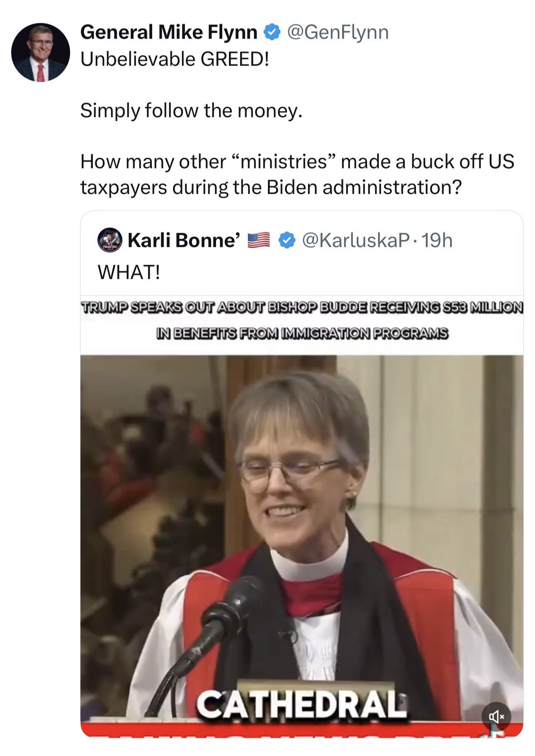Click General Mike Flynn's profile avatar

pyautogui.click(x=40, y=52)
